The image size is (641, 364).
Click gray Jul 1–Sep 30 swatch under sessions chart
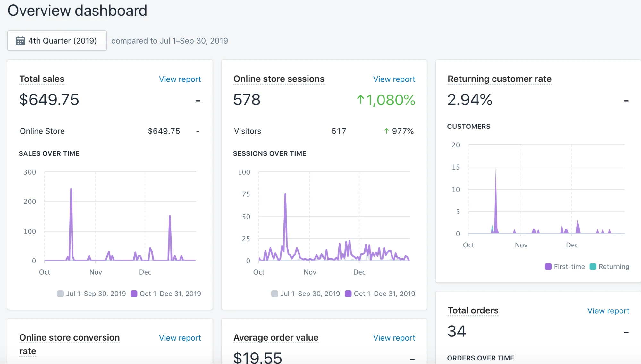(x=274, y=294)
